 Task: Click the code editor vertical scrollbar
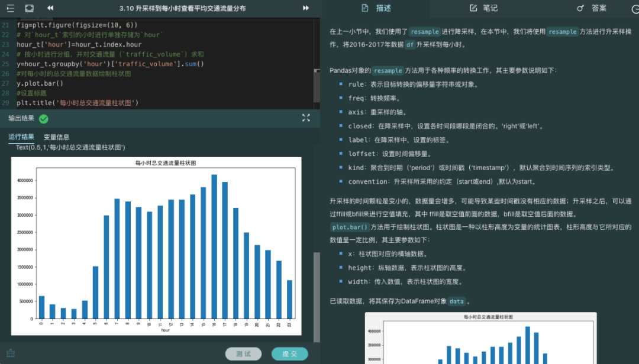317,86
